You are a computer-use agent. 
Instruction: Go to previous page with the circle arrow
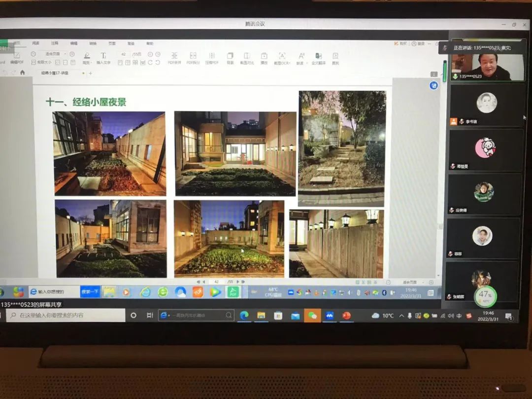[150, 54]
